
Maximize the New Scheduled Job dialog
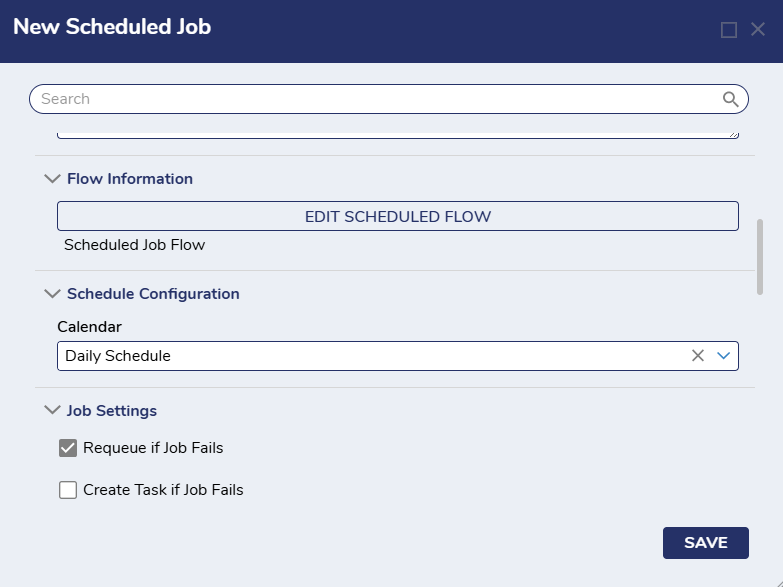(x=729, y=30)
